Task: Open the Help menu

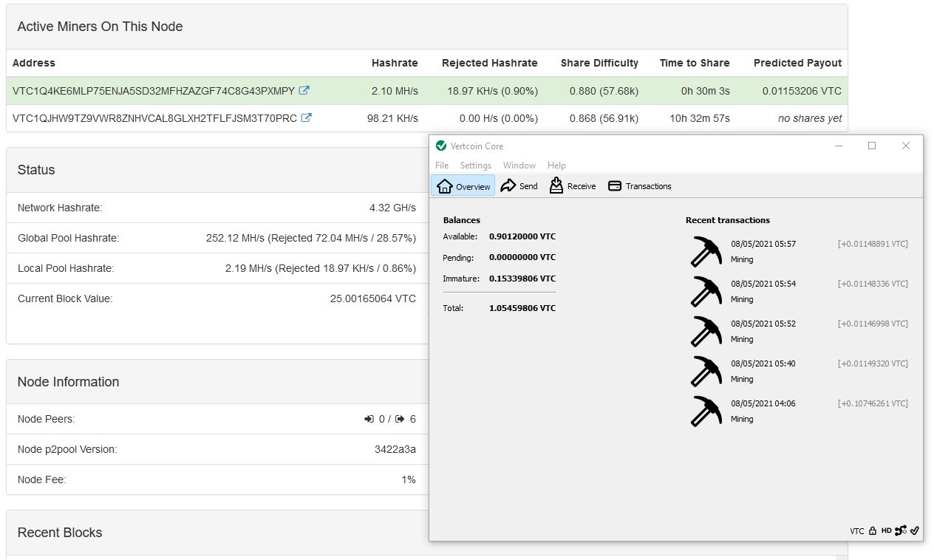Action: click(556, 165)
